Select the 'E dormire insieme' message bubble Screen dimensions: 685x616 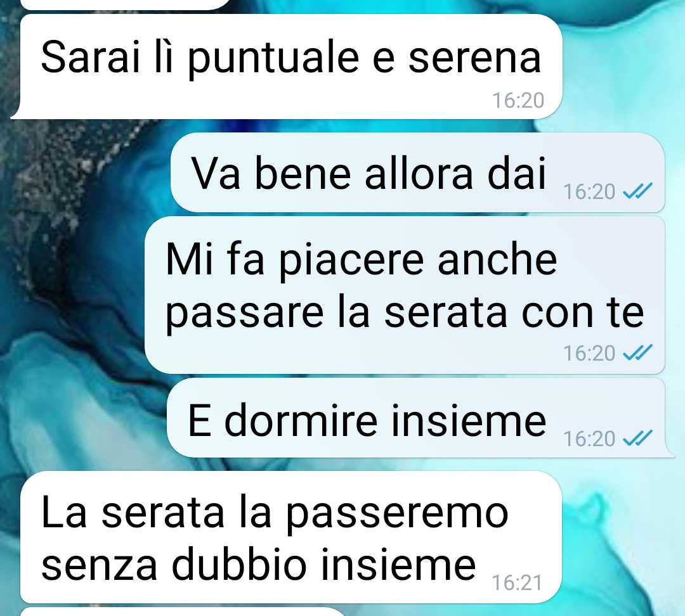click(419, 418)
